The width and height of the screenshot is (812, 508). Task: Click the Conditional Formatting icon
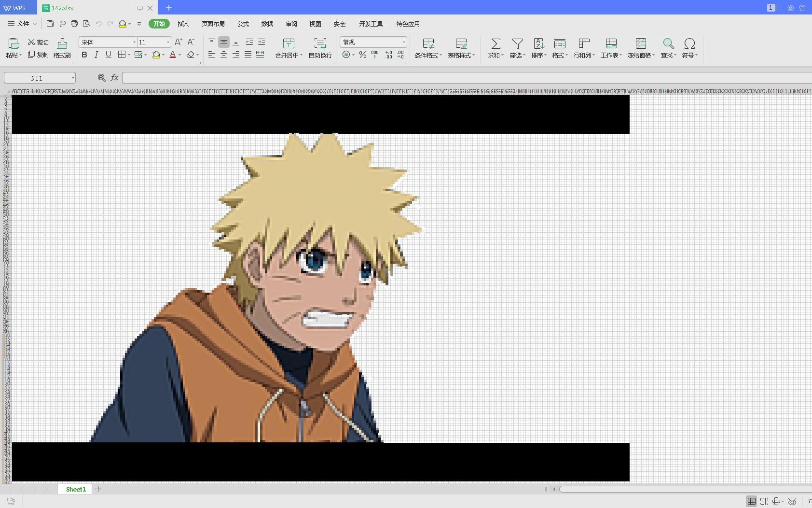point(428,44)
